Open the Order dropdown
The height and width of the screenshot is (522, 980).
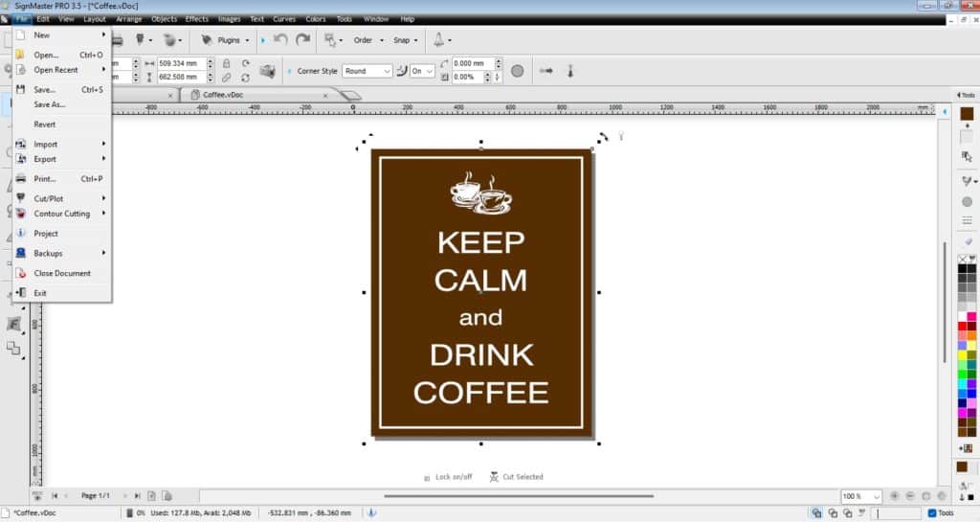point(367,40)
